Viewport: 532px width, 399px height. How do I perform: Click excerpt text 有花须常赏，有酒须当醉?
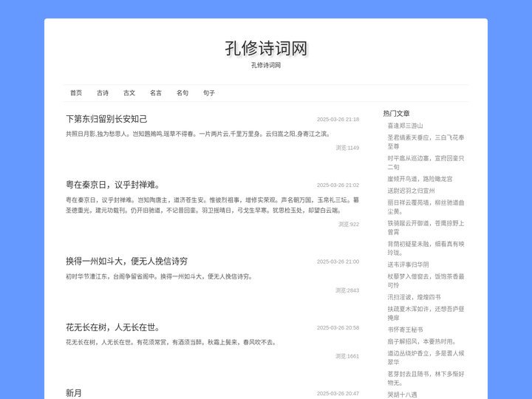tap(171, 343)
